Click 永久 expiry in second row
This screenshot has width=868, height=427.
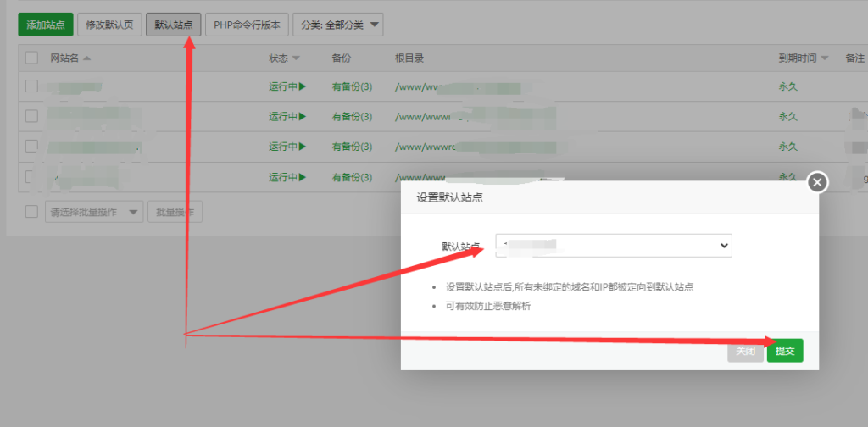click(x=787, y=117)
